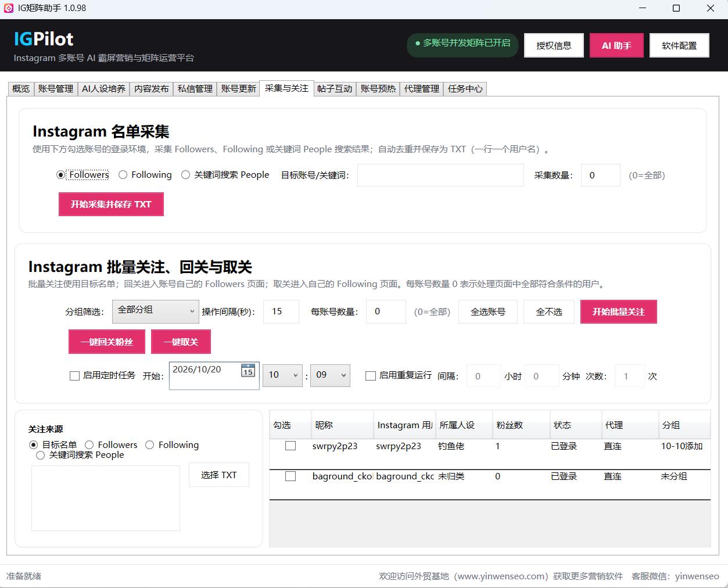Click the 分钟 interval input field
This screenshot has width=728, height=588.
click(543, 376)
